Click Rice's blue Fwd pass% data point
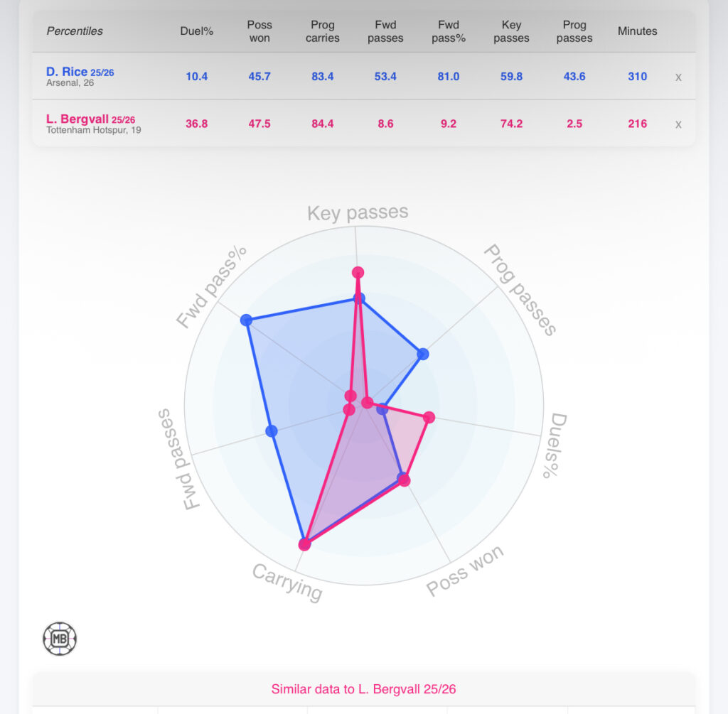 (246, 320)
